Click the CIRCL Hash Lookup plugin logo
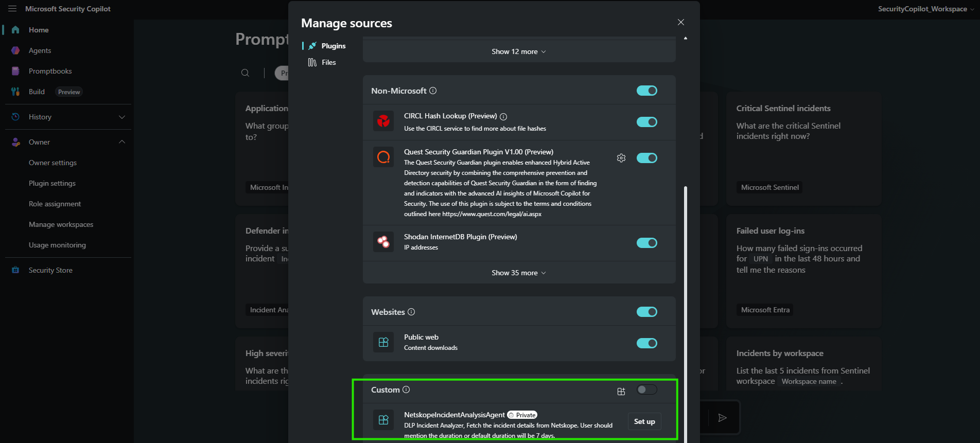Image resolution: width=980 pixels, height=443 pixels. [x=383, y=121]
